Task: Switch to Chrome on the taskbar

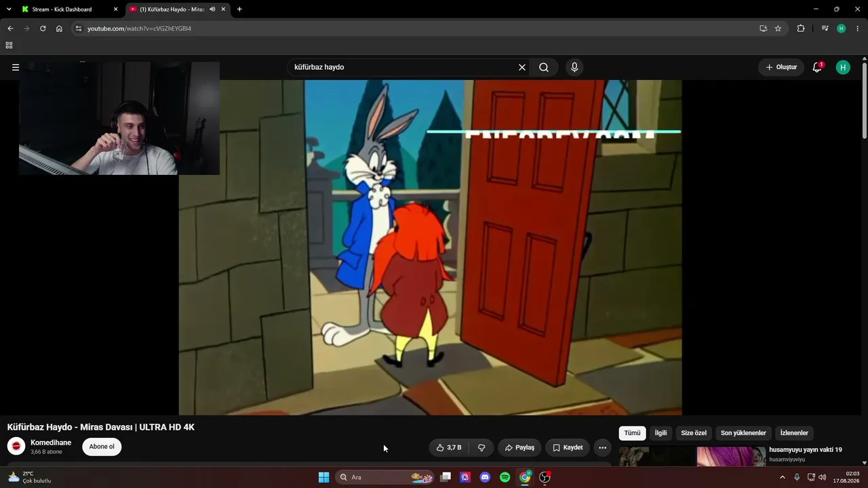Action: 525,477
